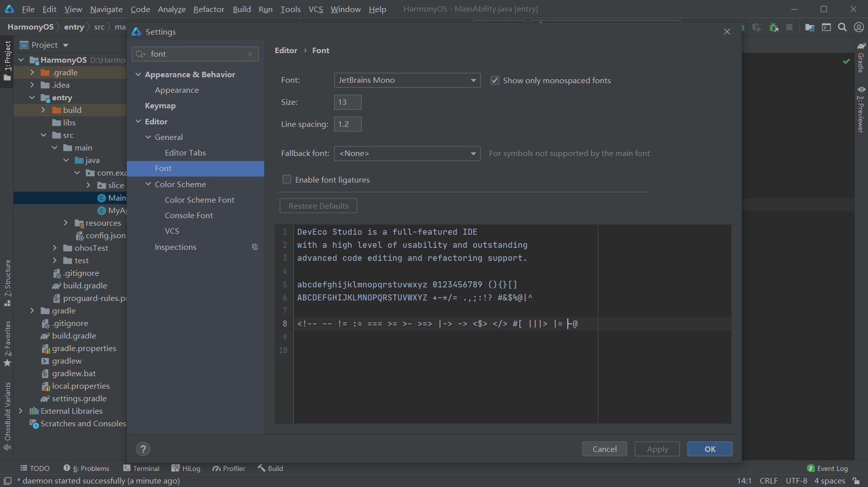This screenshot has height=487, width=868.
Task: Open the Tools menu
Action: pos(291,9)
